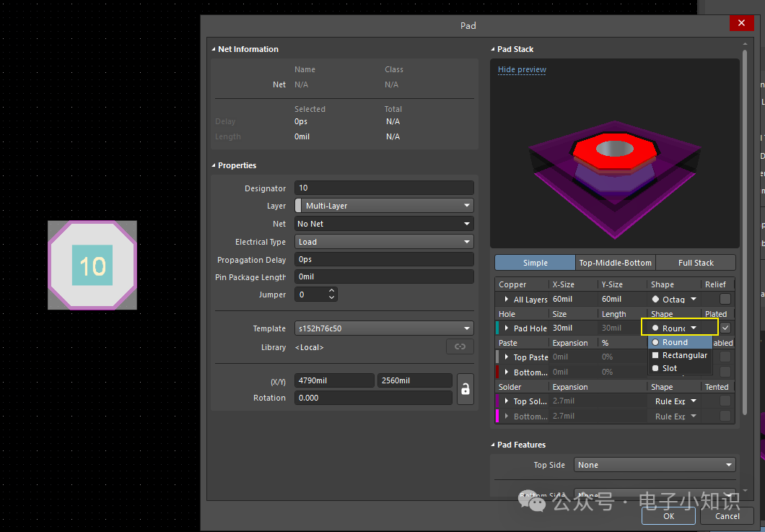Screen dimensions: 765x532
Task: Click the X coordinate field 4790mil
Action: [x=334, y=380]
